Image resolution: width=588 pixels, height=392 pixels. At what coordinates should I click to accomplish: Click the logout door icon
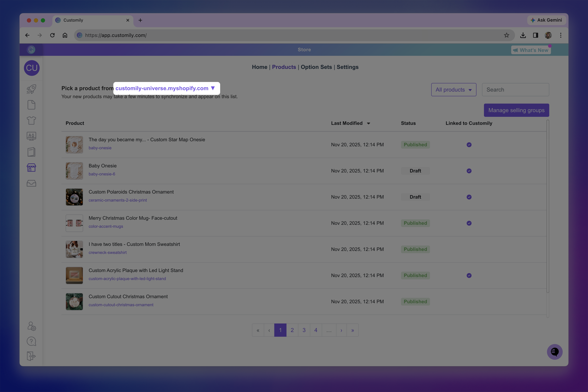32,356
